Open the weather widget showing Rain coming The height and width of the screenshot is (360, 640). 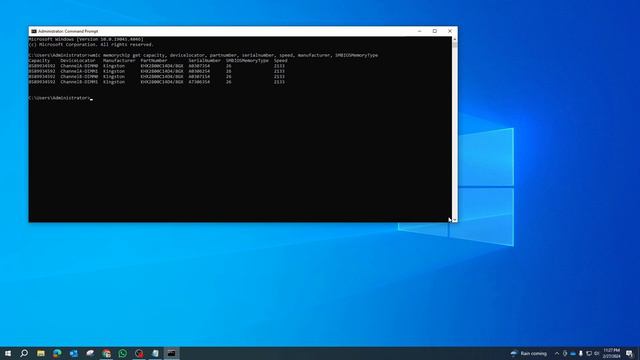coord(529,353)
